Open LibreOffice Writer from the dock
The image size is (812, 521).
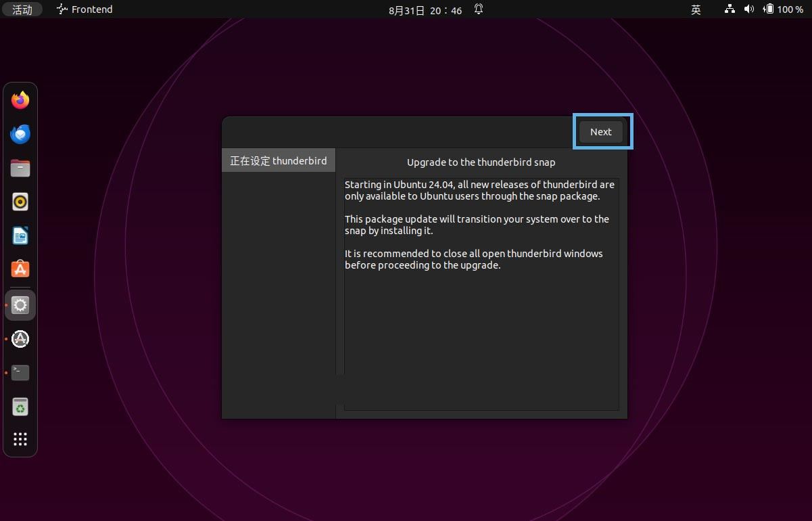[20, 236]
